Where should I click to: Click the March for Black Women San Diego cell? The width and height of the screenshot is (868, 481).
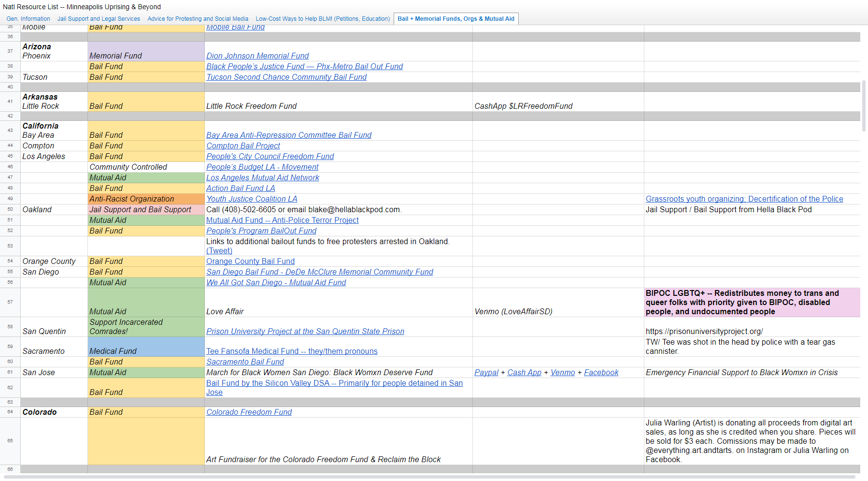pos(339,373)
